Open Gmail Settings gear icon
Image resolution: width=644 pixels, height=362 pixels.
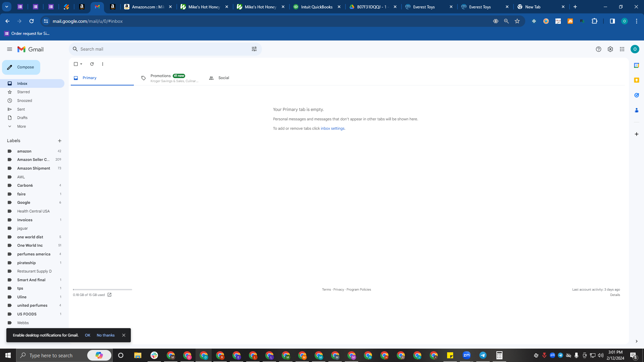point(610,49)
